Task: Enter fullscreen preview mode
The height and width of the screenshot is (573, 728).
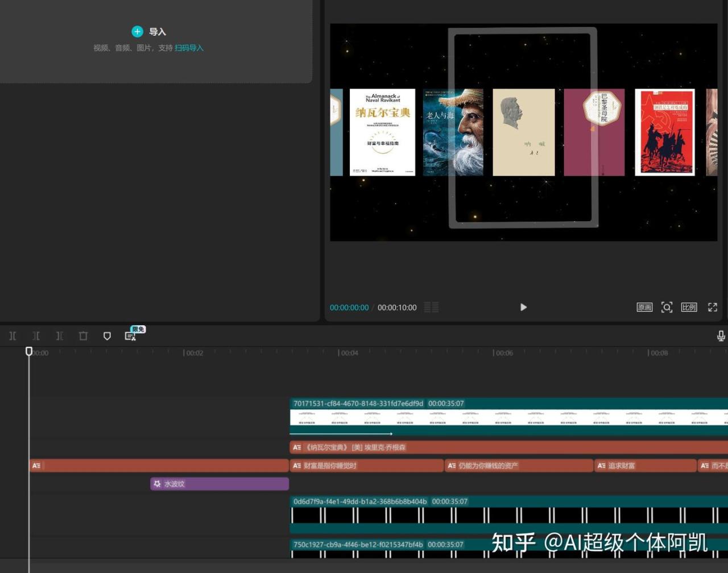Action: click(712, 308)
